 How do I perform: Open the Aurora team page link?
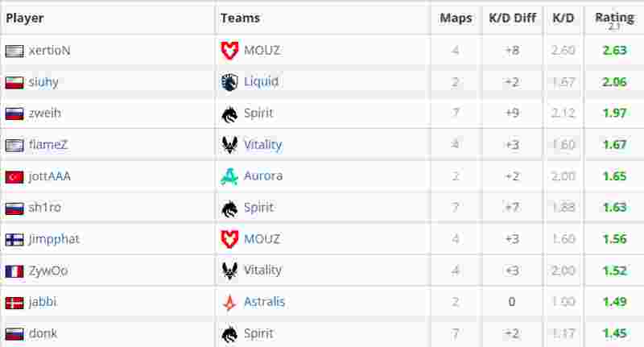tap(263, 176)
